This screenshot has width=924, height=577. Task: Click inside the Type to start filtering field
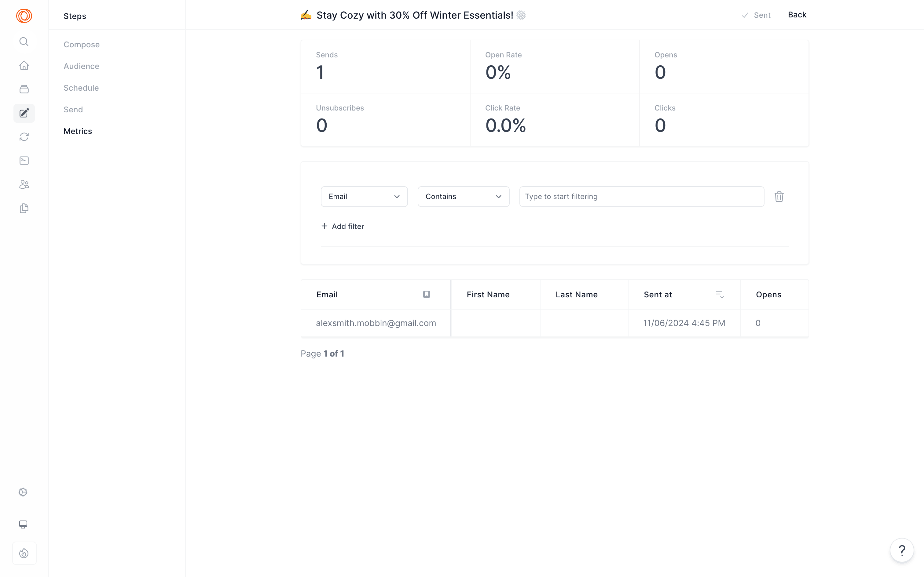(x=641, y=197)
